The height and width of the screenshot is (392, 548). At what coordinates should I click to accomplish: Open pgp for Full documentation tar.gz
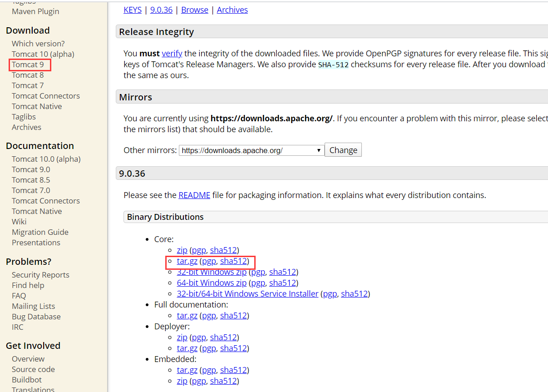pos(209,315)
